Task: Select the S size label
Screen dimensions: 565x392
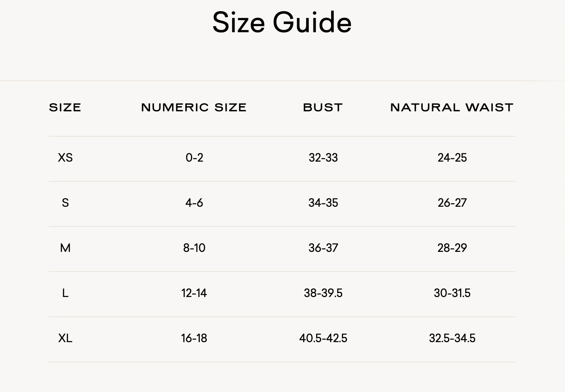Action: [65, 203]
